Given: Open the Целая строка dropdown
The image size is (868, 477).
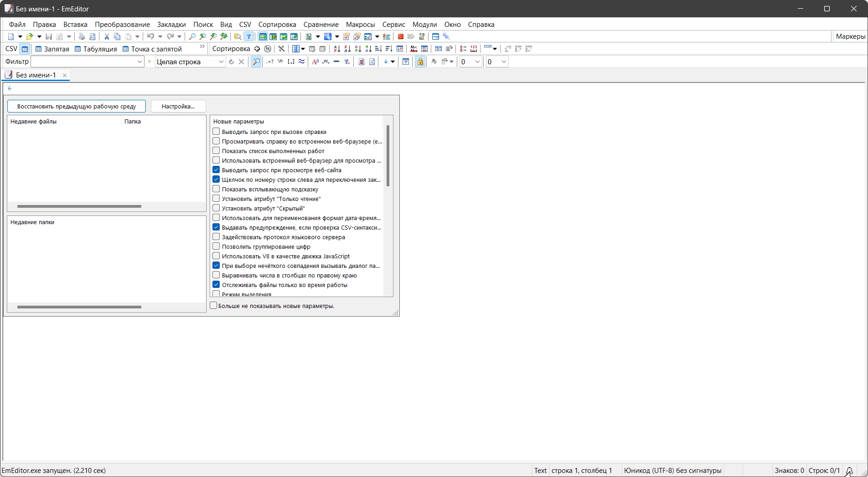Looking at the screenshot, I should 221,62.
